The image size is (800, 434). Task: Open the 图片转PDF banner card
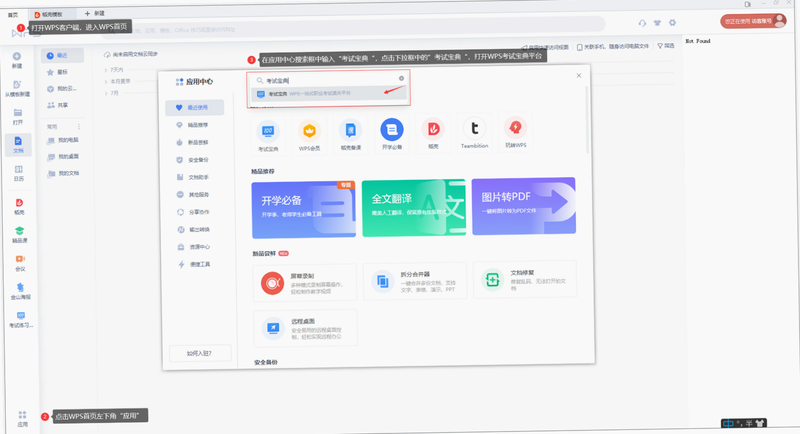tap(524, 206)
